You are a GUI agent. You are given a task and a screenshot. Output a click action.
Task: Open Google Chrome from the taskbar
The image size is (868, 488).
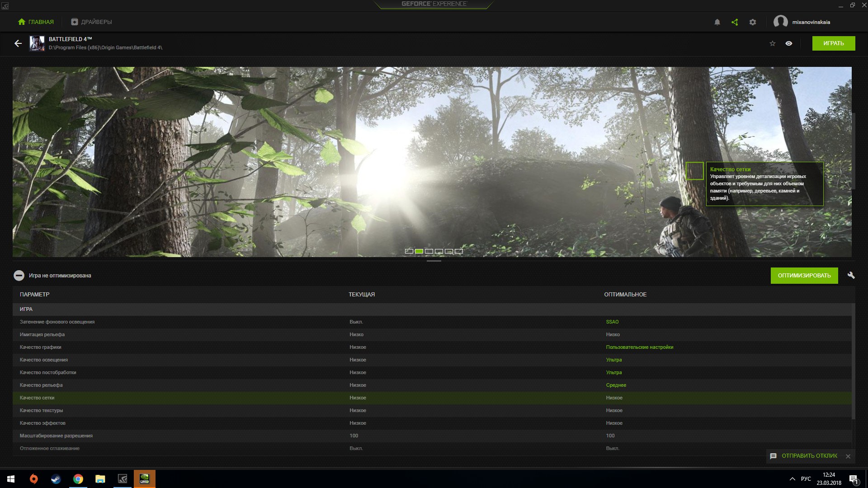point(78,479)
